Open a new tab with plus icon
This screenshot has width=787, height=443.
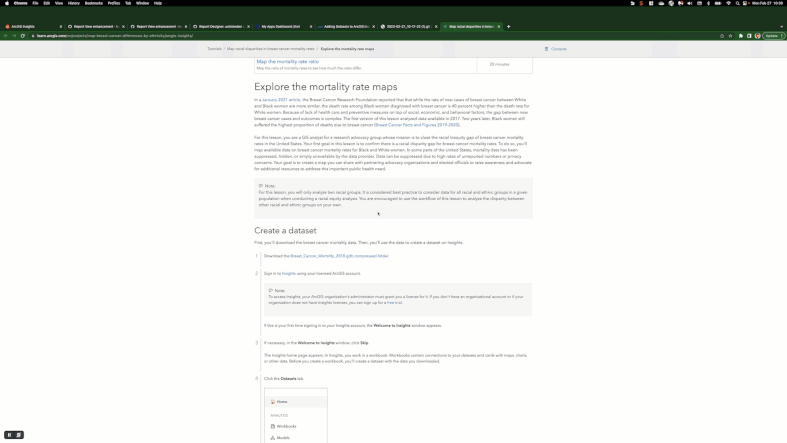pos(508,27)
